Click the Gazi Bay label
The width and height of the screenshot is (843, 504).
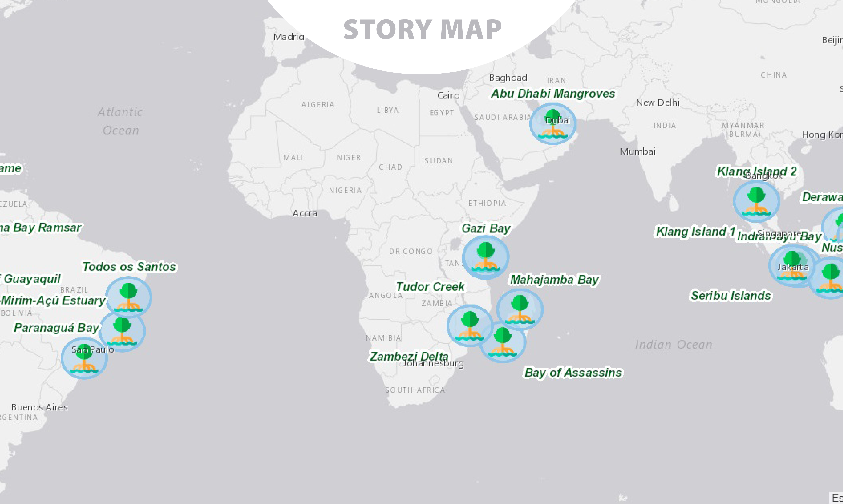486,228
